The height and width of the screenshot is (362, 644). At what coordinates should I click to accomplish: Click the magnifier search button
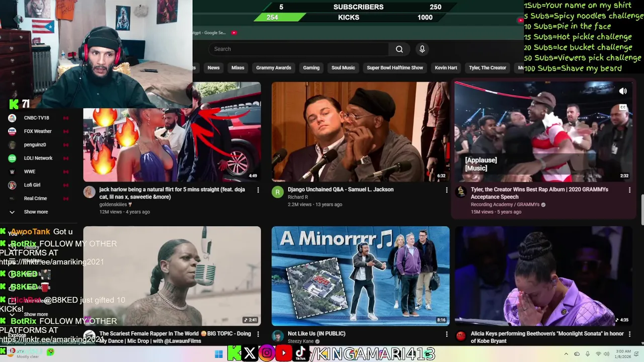point(399,49)
